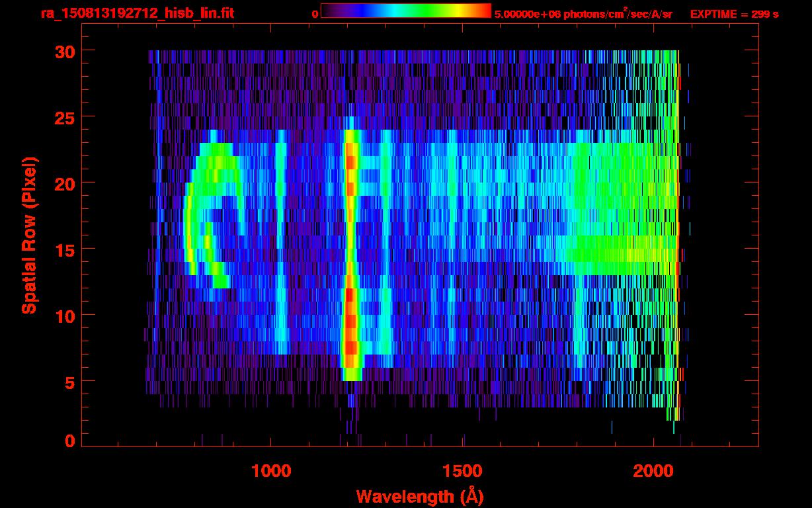This screenshot has width=812, height=508.
Task: Click the file name ra_150813192712_hisb_lin.fit
Action: click(137, 13)
